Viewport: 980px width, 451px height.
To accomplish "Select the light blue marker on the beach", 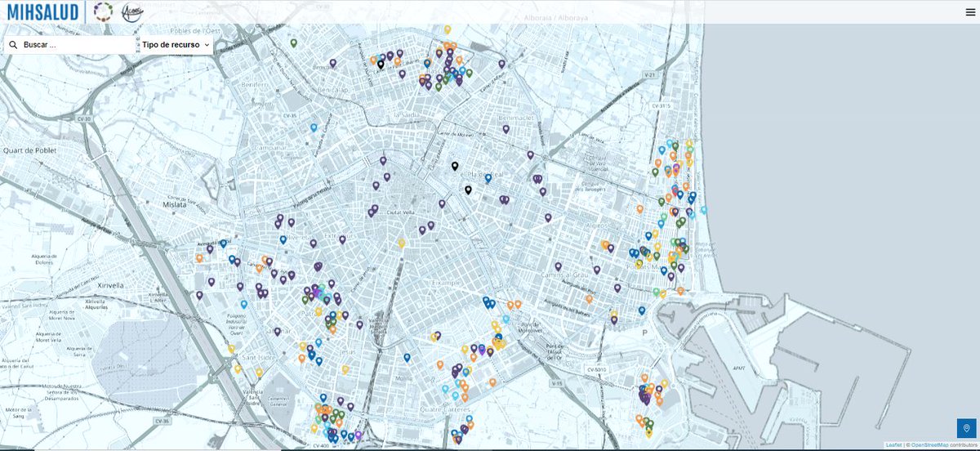I will coord(703,210).
